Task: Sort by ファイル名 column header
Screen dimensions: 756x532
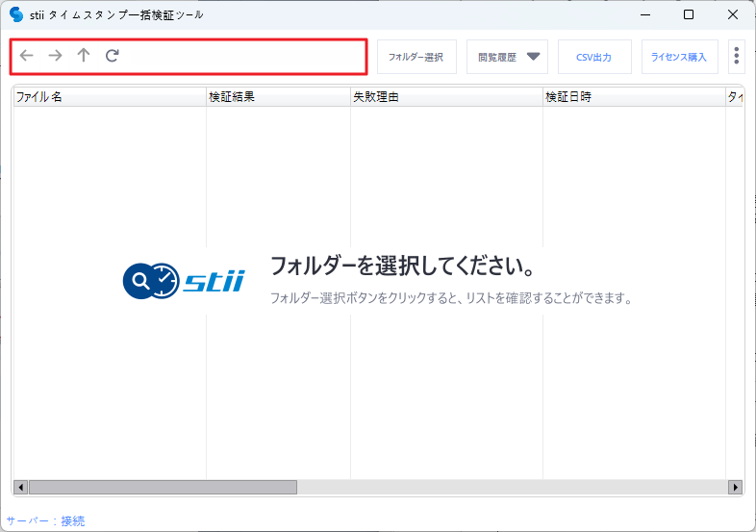Action: [x=109, y=97]
